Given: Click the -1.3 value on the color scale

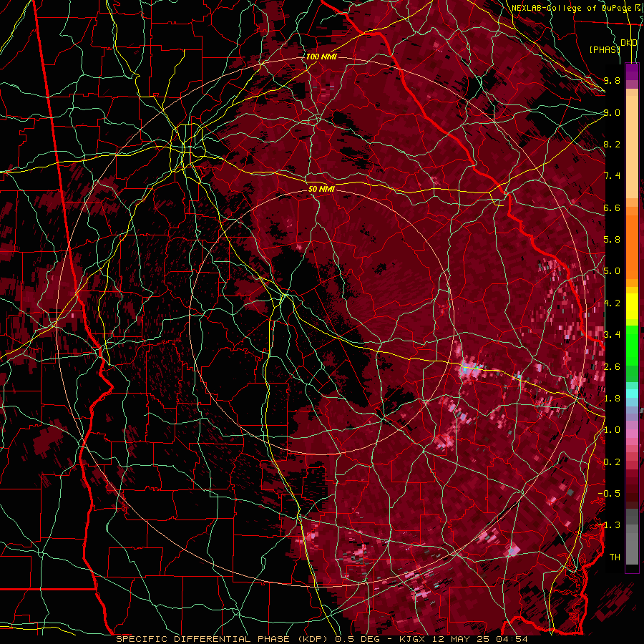Looking at the screenshot, I should [609, 525].
